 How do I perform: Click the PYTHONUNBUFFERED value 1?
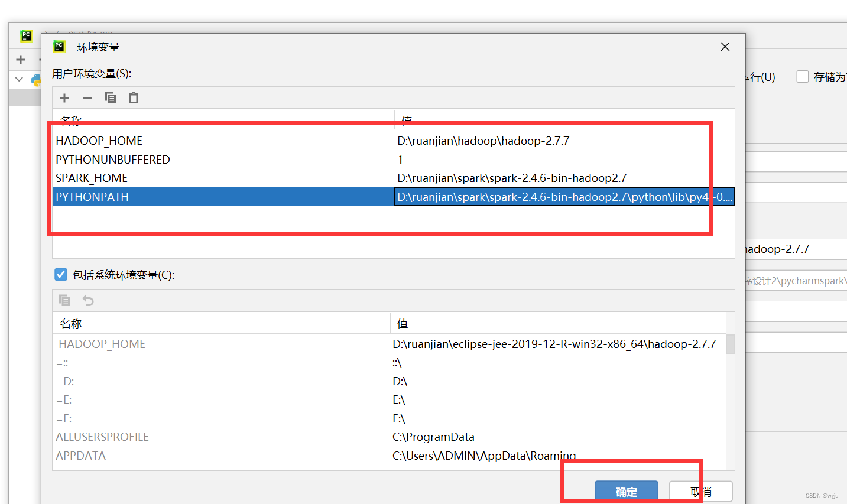pos(400,160)
